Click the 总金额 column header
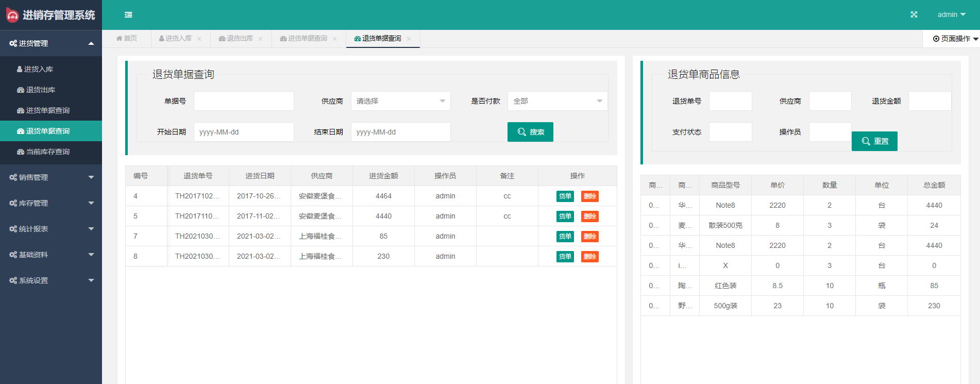The width and height of the screenshot is (980, 384). point(934,185)
